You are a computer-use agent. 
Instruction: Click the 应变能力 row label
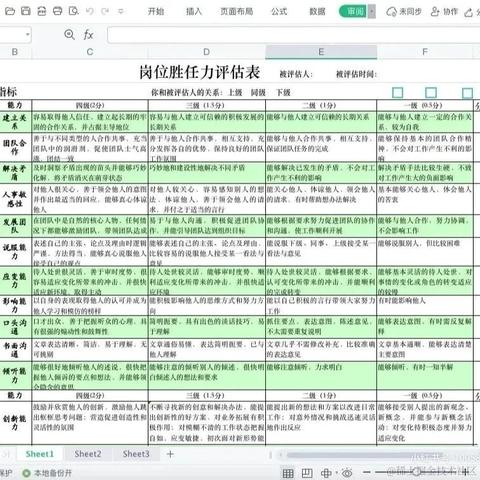[15, 280]
